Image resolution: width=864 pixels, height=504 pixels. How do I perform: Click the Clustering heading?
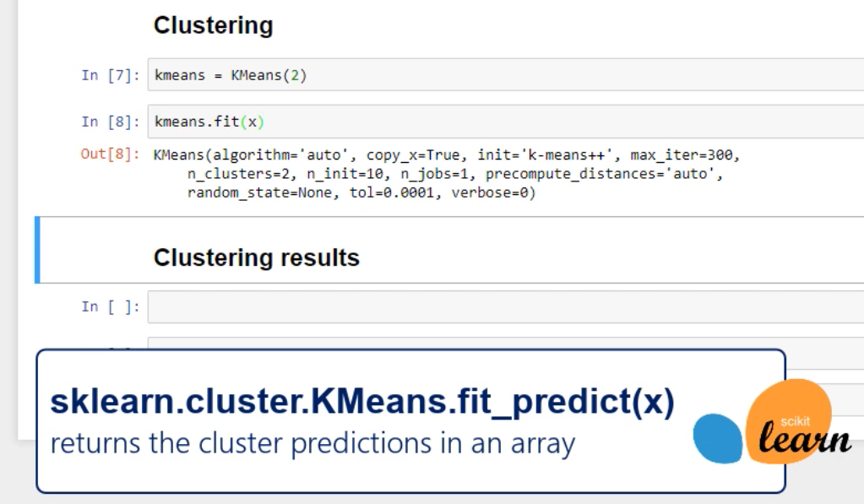(213, 26)
